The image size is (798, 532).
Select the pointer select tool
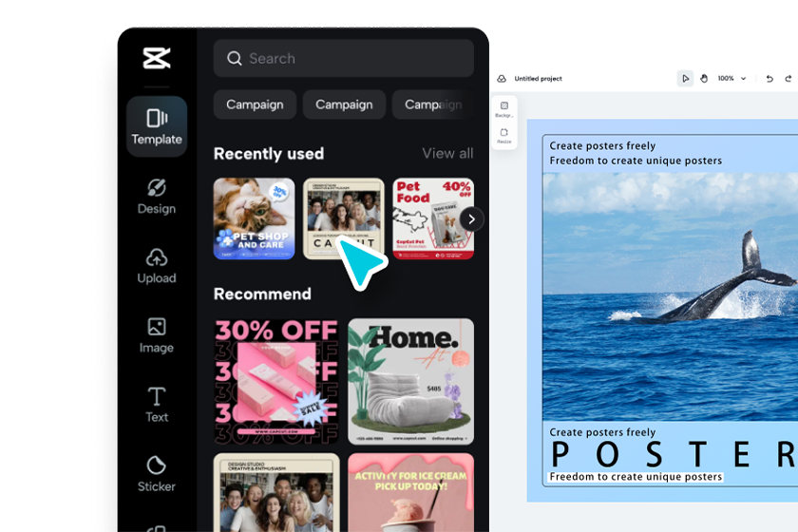pyautogui.click(x=685, y=79)
